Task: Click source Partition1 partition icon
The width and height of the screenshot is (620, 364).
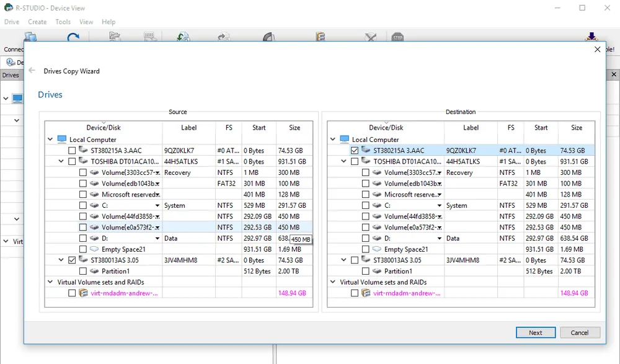Action: (x=94, y=271)
